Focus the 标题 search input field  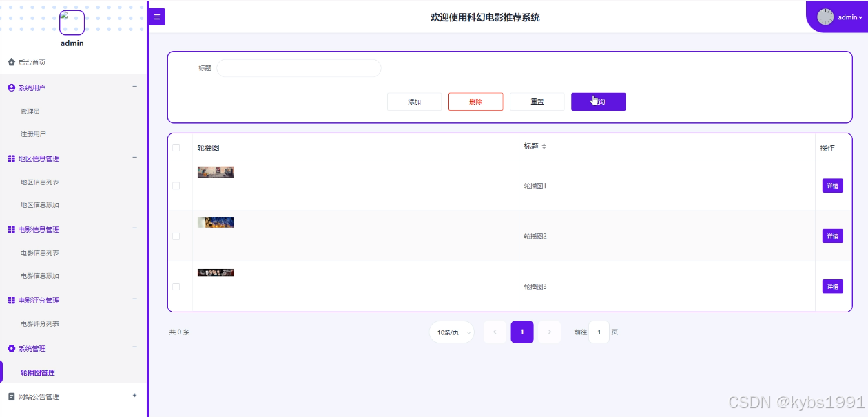[x=299, y=68]
